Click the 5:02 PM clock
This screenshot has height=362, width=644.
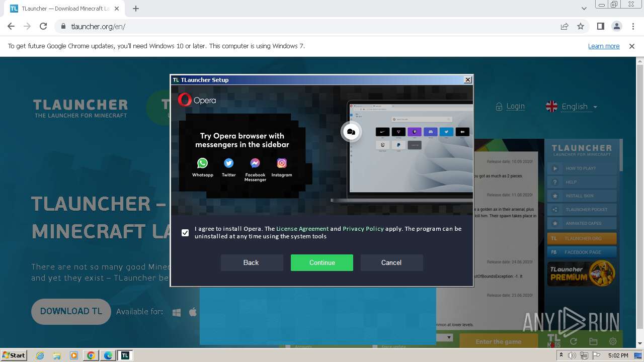pyautogui.click(x=618, y=355)
